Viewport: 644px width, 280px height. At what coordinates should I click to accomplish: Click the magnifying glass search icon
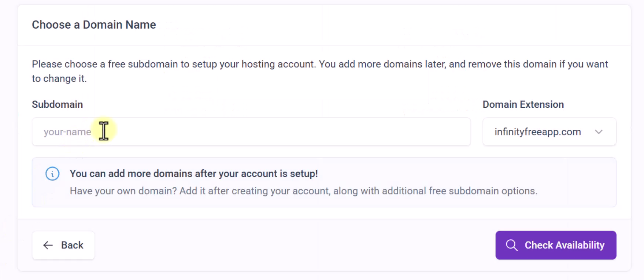coord(511,245)
